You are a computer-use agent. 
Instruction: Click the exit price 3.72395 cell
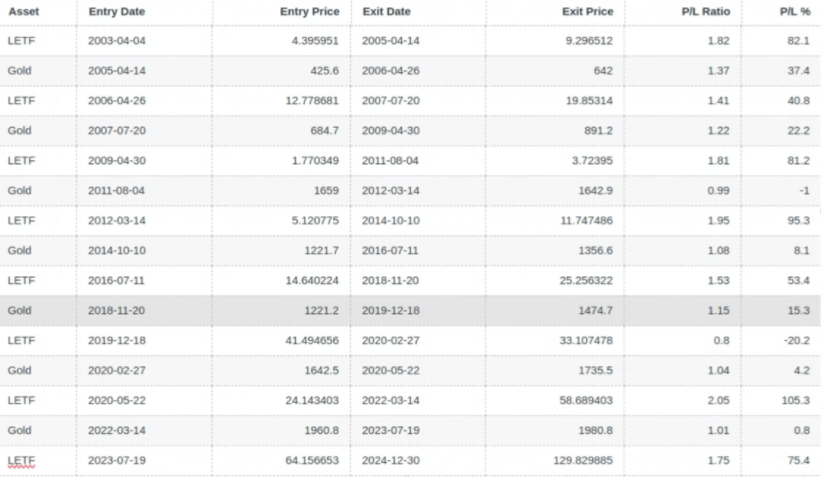590,161
